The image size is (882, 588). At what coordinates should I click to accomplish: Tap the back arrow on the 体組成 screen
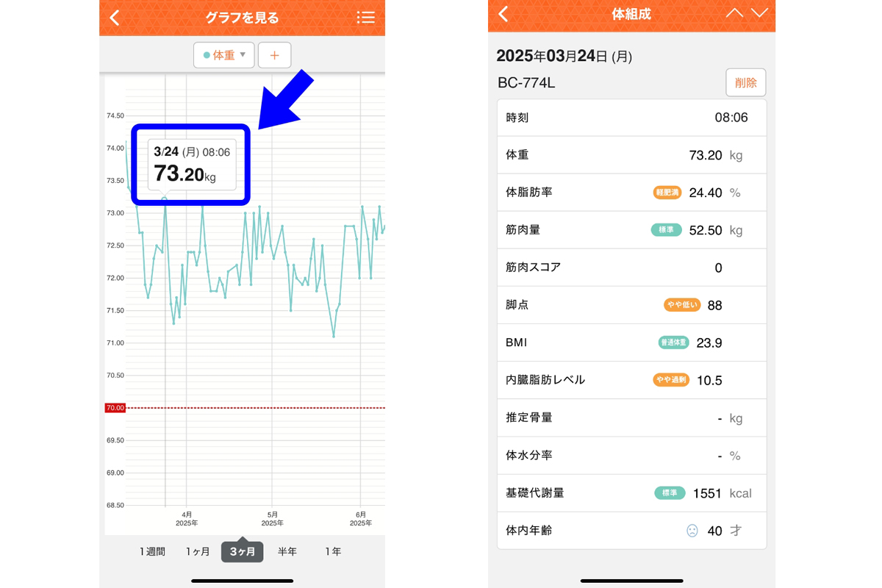[503, 14]
